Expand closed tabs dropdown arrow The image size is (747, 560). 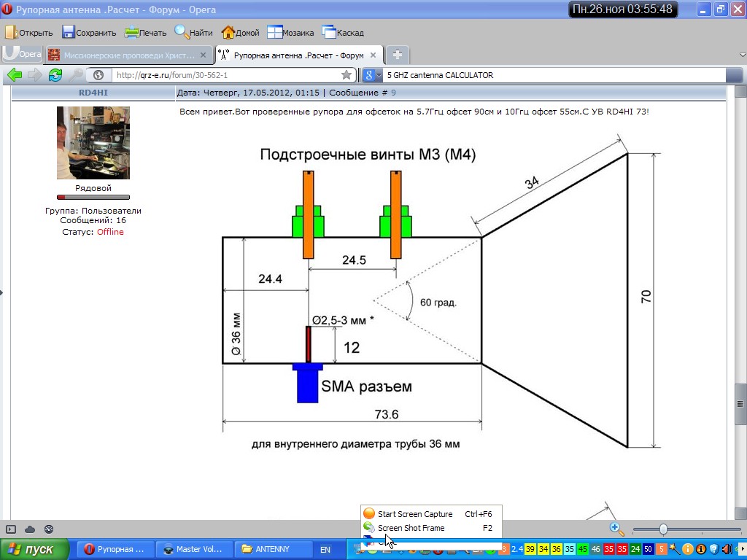point(742,55)
